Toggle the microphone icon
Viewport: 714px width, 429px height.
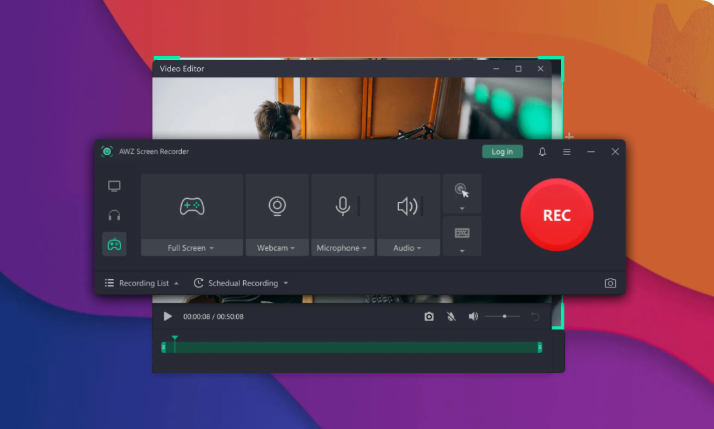pyautogui.click(x=343, y=206)
